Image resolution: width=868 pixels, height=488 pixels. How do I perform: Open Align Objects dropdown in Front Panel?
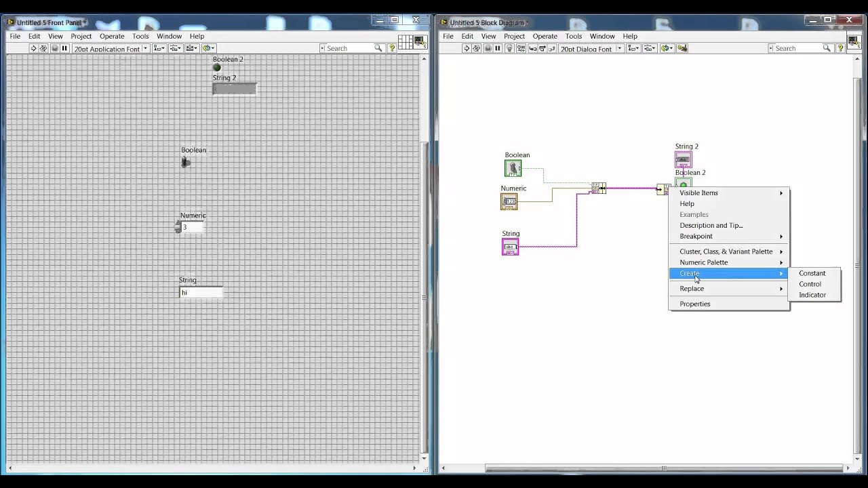click(159, 48)
